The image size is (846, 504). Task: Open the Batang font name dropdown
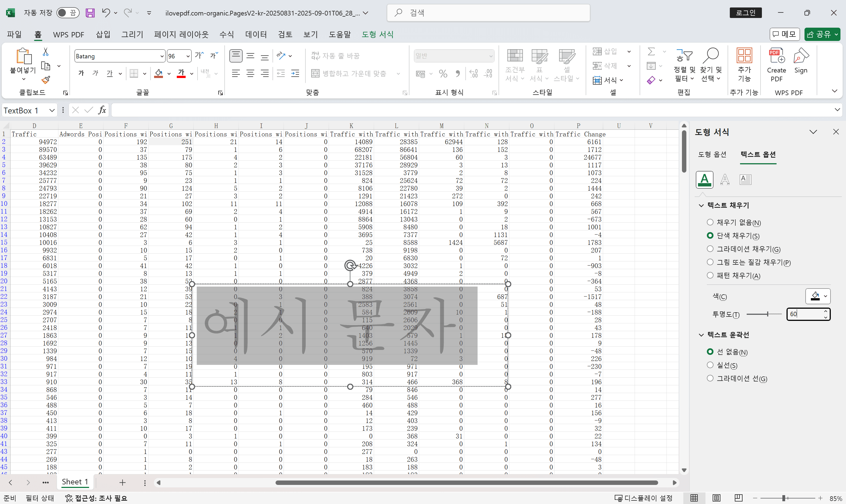(162, 56)
